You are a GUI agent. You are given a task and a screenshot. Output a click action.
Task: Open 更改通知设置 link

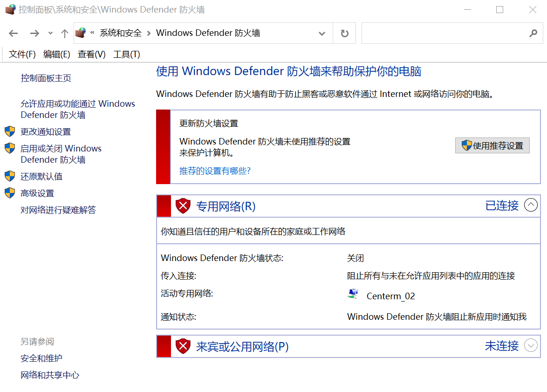coord(46,131)
